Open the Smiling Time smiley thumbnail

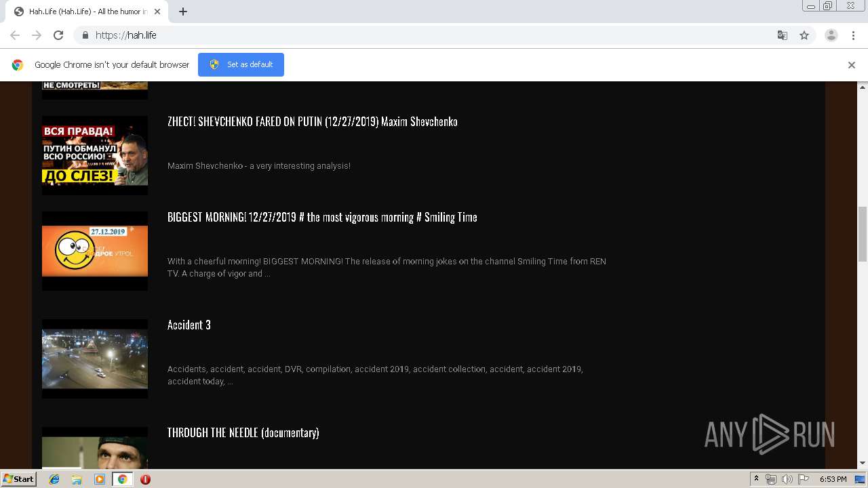pos(95,251)
